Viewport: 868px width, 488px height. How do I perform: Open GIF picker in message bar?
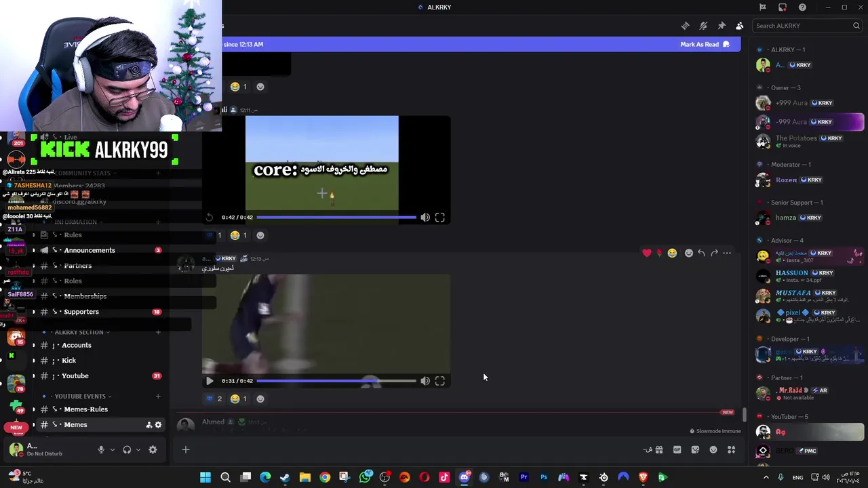click(677, 449)
